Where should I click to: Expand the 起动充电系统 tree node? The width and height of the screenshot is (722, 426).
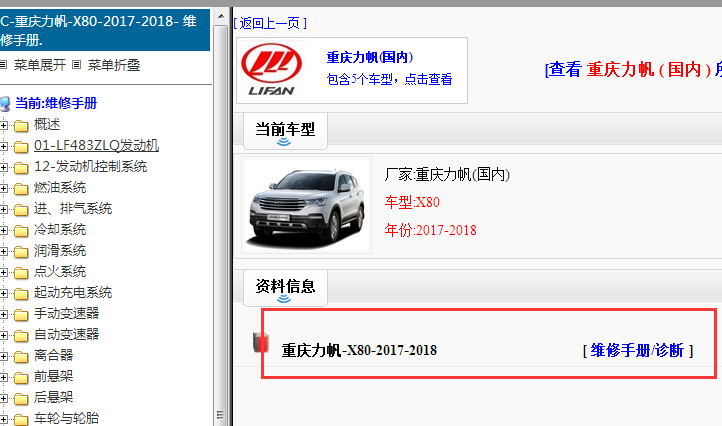tap(4, 293)
